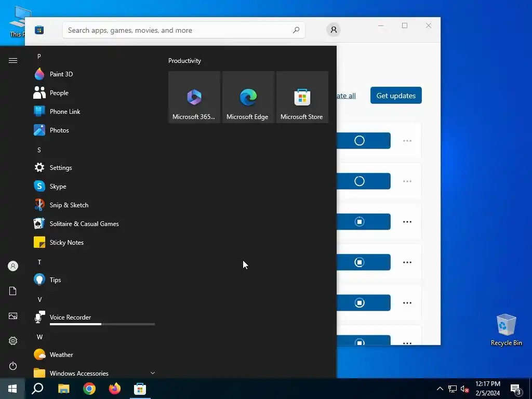Expand the Windows Accessories folder
Screen dimensions: 532x399
[94, 372]
